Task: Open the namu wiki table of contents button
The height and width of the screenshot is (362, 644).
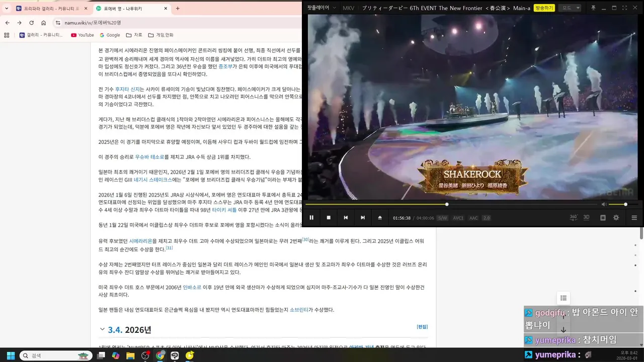Action: point(563,298)
